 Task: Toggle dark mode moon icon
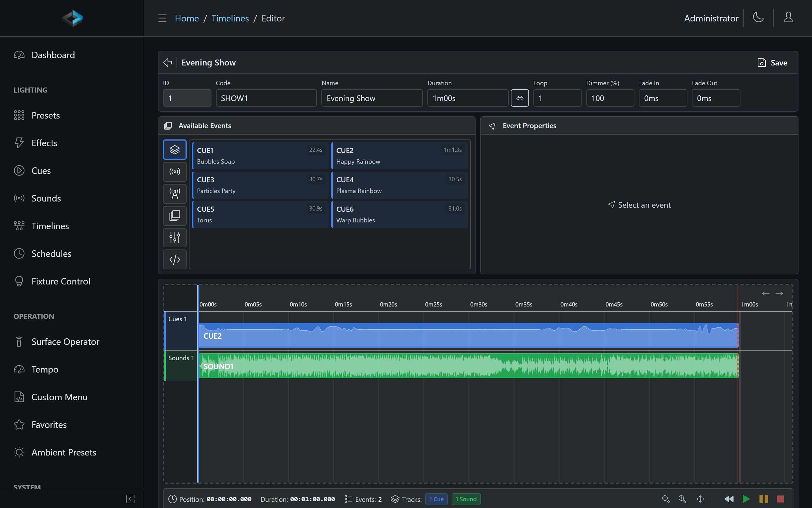pos(758,17)
